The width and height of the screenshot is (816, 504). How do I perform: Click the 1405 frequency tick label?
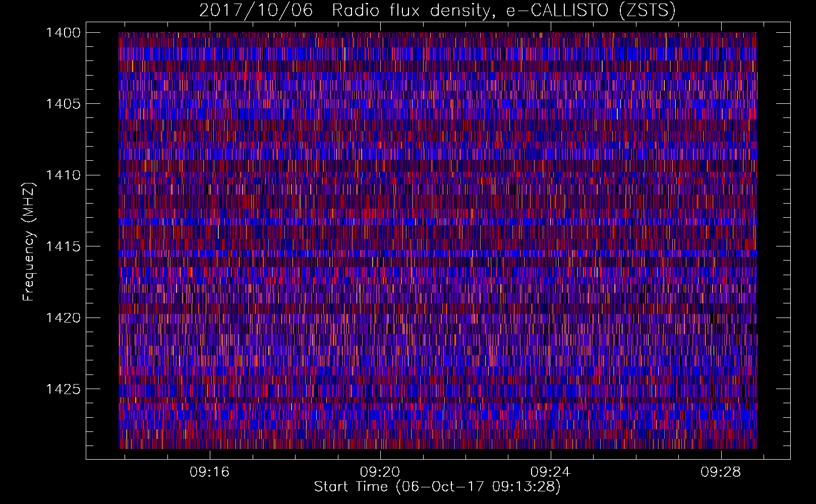(x=63, y=104)
